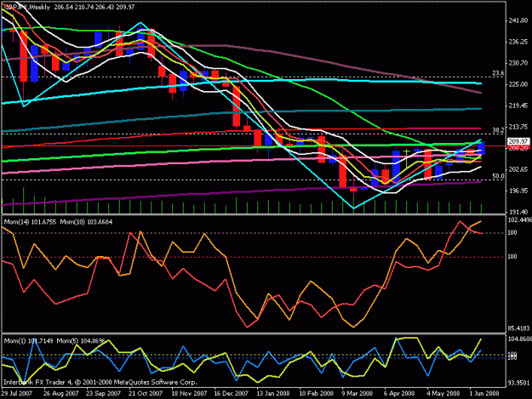Select the 23.6 Fibonacci level label
Screen dimensions: 532x399
tap(498, 73)
